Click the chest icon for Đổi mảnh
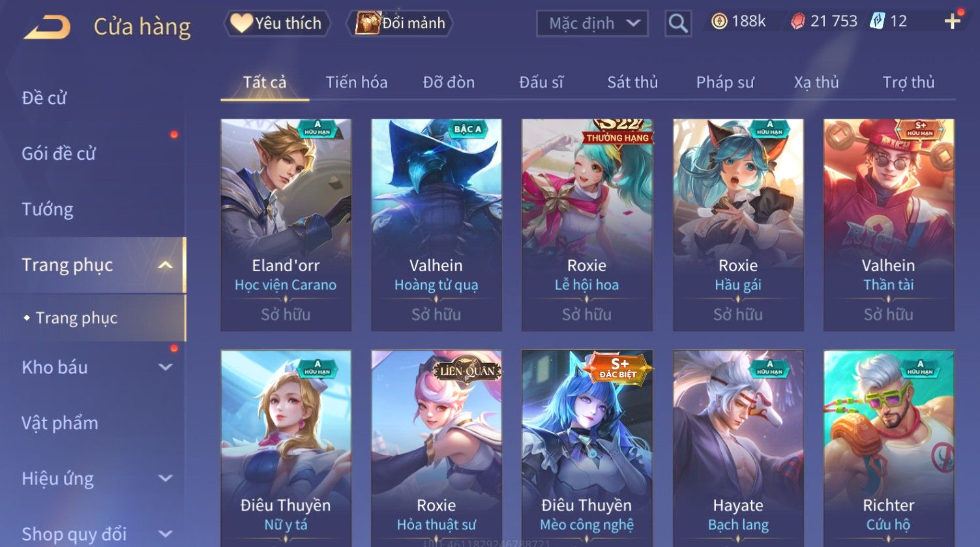The image size is (980, 547). click(x=367, y=23)
